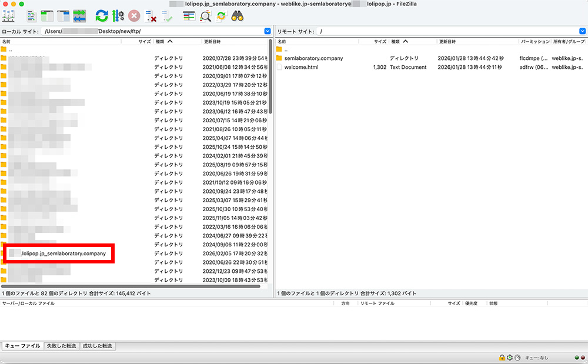Expand the local site path dropdown
Image resolution: width=588 pixels, height=364 pixels.
(268, 31)
